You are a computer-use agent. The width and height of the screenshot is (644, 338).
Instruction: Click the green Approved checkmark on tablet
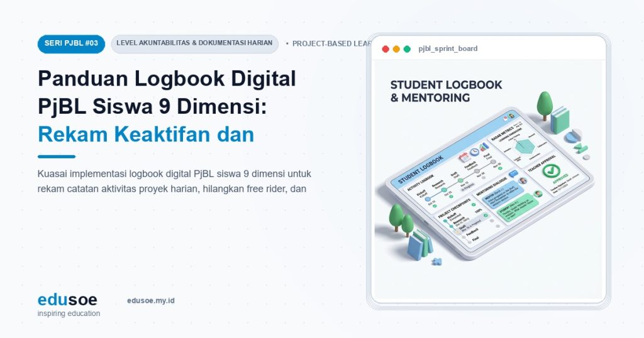(x=551, y=171)
